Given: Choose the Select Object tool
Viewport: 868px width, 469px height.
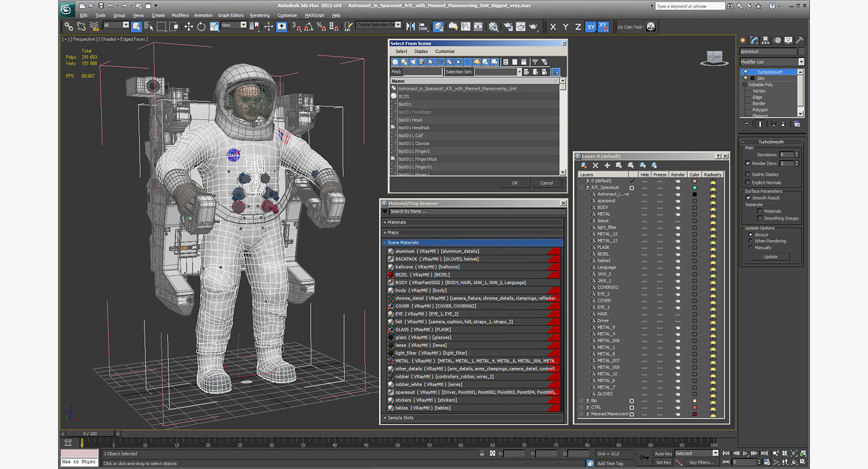Looking at the screenshot, I should click(136, 26).
